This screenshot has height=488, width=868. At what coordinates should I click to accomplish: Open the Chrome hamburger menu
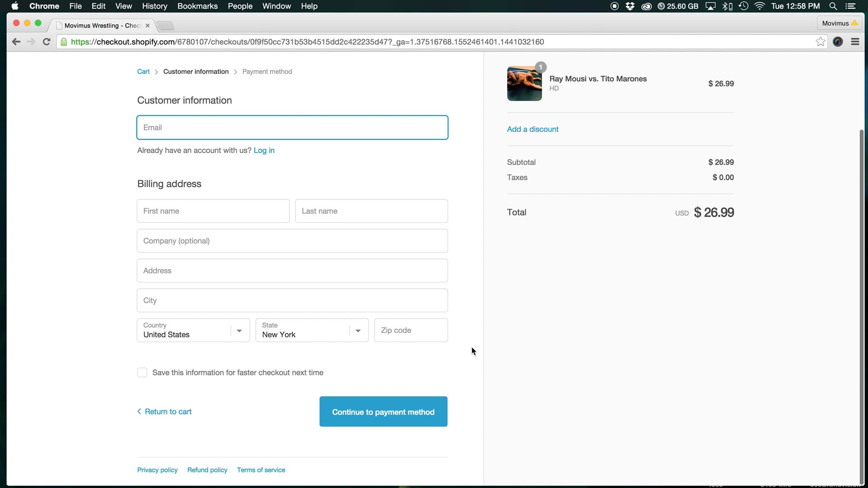pos(855,42)
